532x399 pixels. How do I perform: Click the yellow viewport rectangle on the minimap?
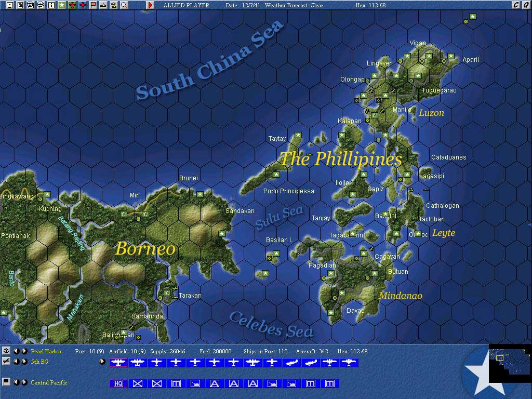coord(499,357)
